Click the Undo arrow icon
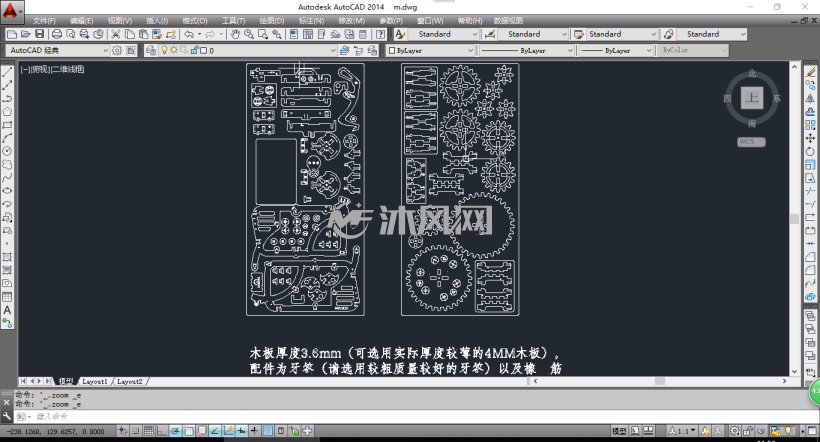The height and width of the screenshot is (442, 820). (x=189, y=34)
